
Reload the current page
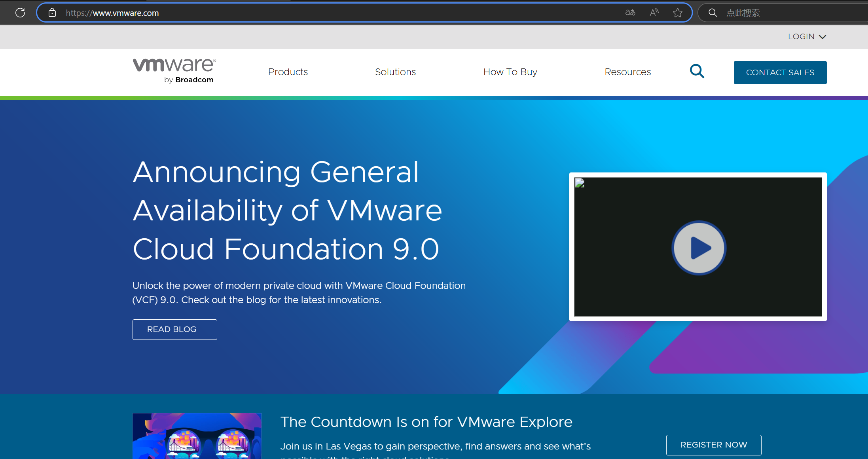tap(20, 12)
